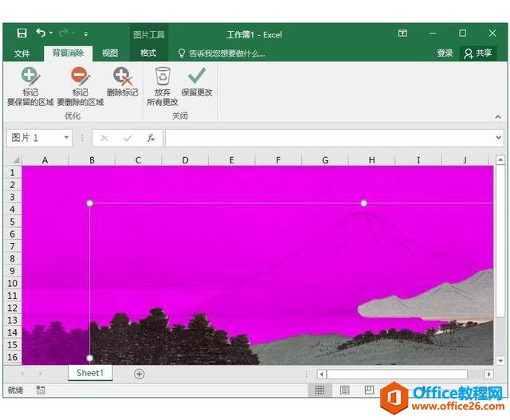510x420 pixels.
Task: Click the vertical scrollbar thumb
Action: click(500, 241)
